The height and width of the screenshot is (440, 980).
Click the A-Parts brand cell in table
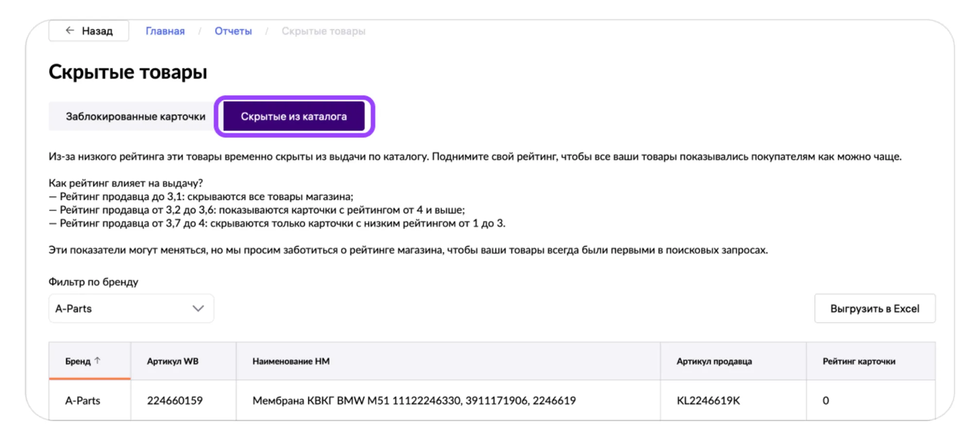click(83, 401)
